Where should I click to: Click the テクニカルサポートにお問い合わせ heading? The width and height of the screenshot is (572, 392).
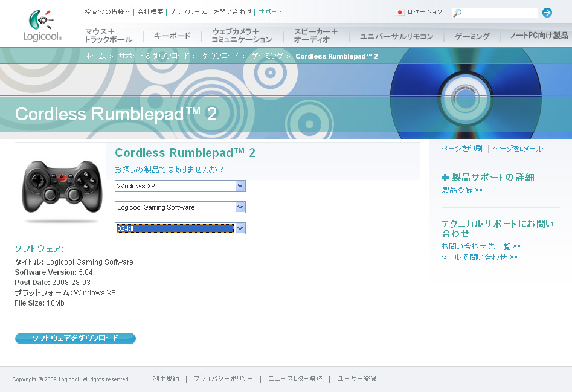(498, 229)
